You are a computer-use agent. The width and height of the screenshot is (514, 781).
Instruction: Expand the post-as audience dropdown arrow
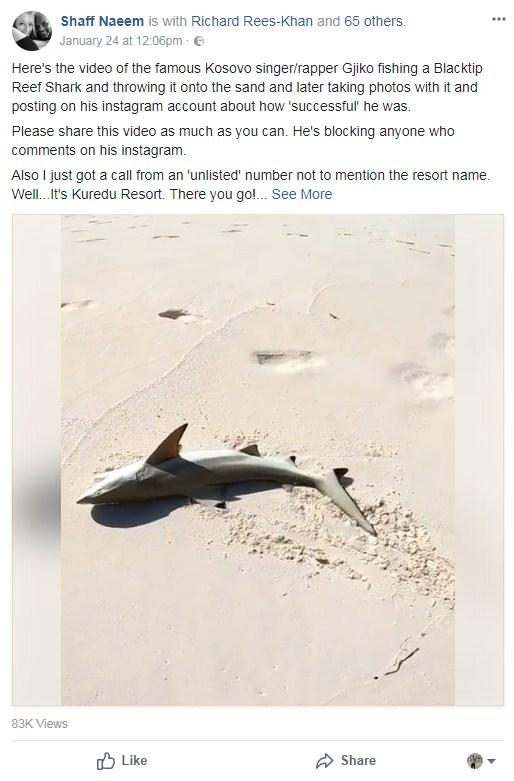[x=492, y=761]
